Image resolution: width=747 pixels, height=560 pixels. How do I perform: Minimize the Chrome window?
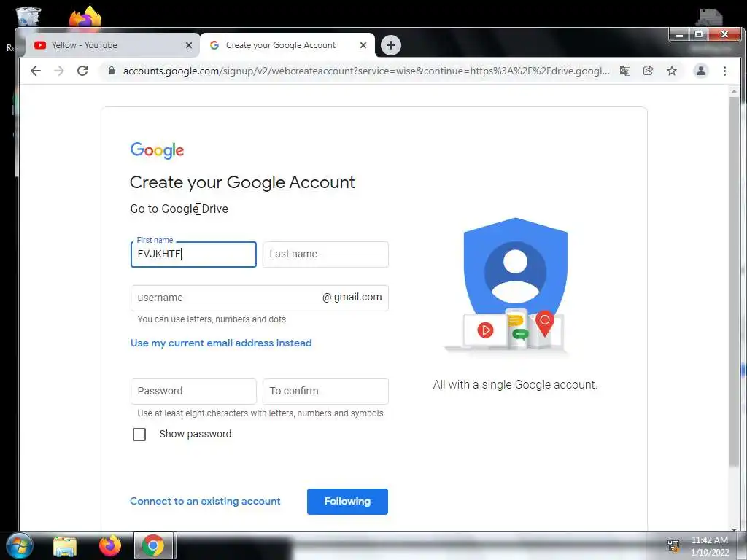pos(679,35)
